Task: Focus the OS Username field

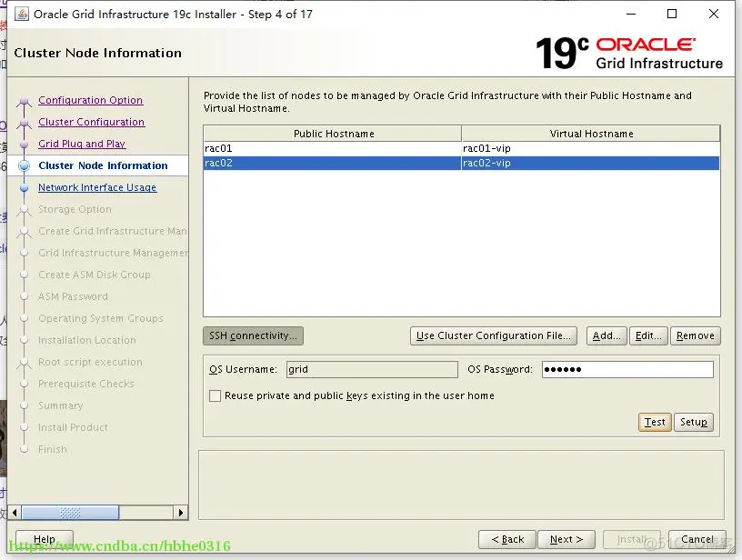Action: [372, 369]
